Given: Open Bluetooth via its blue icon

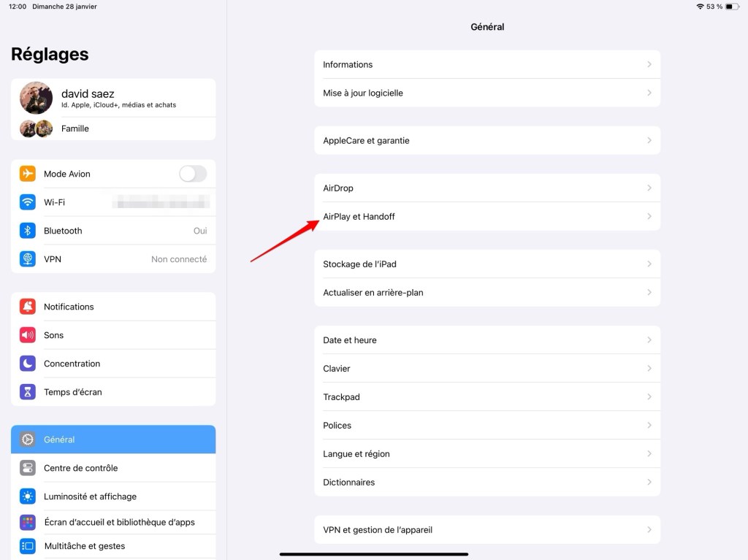Looking at the screenshot, I should click(28, 231).
